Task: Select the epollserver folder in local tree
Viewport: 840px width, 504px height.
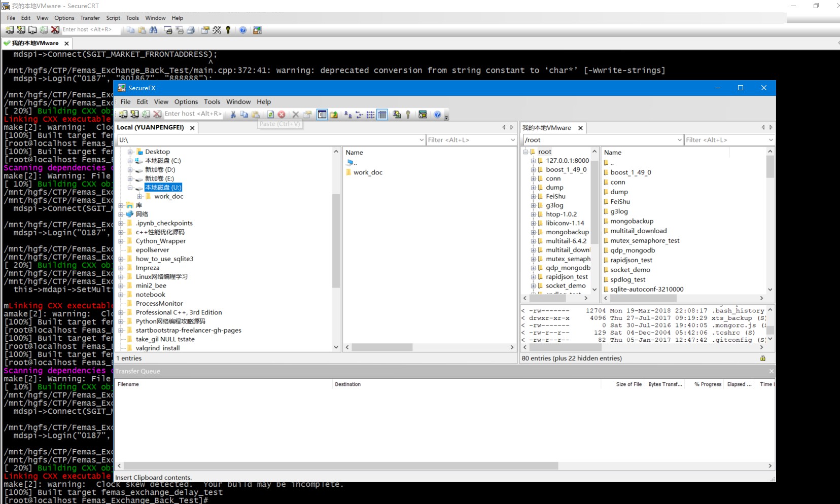Action: pyautogui.click(x=152, y=250)
